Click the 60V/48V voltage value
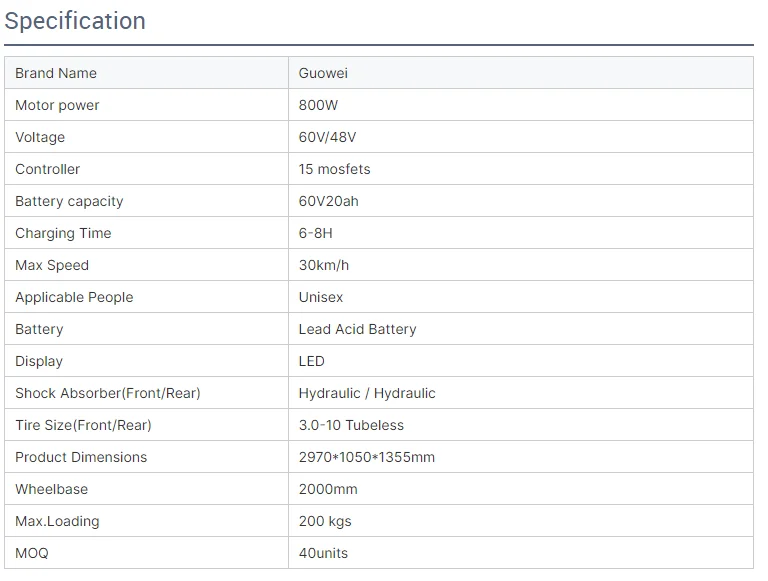The width and height of the screenshot is (768, 581). click(328, 137)
